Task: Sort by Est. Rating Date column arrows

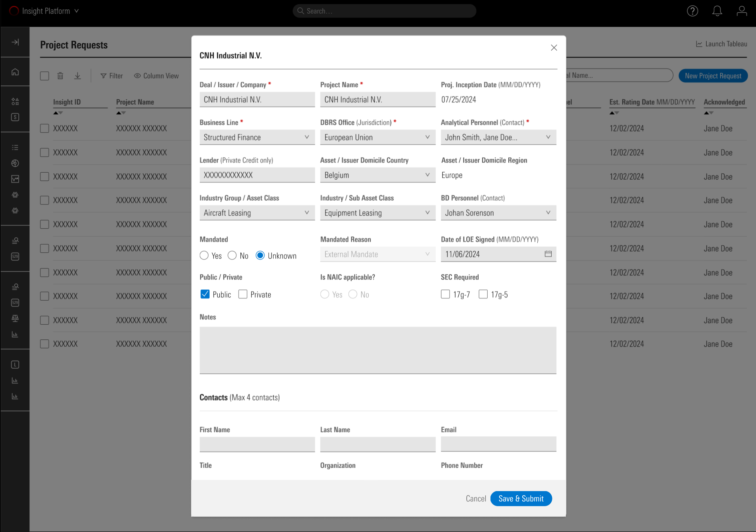Action: click(x=614, y=113)
